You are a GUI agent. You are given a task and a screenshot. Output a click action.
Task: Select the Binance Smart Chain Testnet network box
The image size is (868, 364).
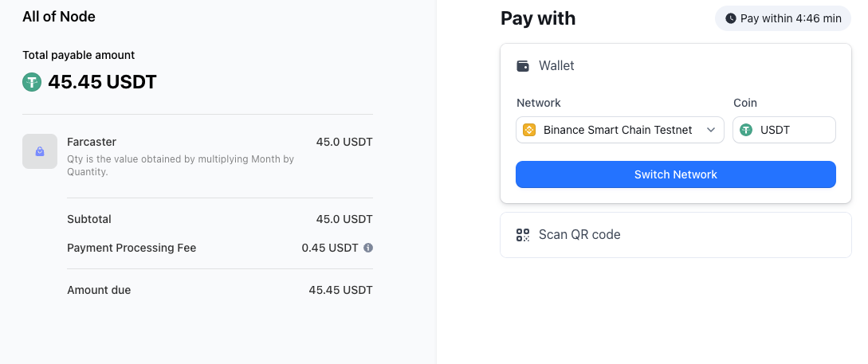pyautogui.click(x=620, y=130)
